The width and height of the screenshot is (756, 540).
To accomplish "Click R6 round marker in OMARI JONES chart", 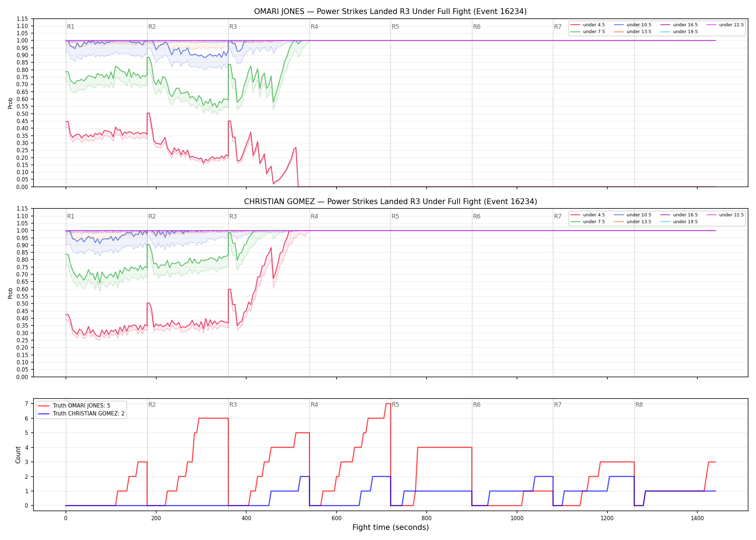I will click(x=477, y=27).
